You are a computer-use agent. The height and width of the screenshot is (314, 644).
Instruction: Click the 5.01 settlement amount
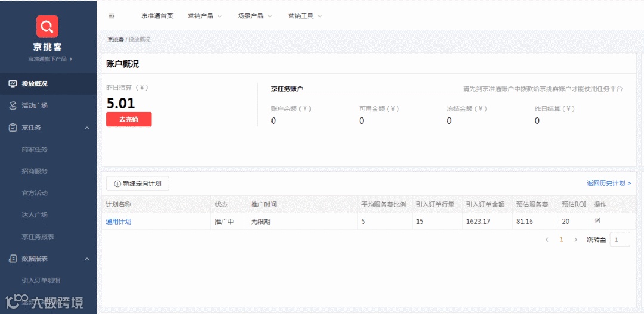(120, 104)
